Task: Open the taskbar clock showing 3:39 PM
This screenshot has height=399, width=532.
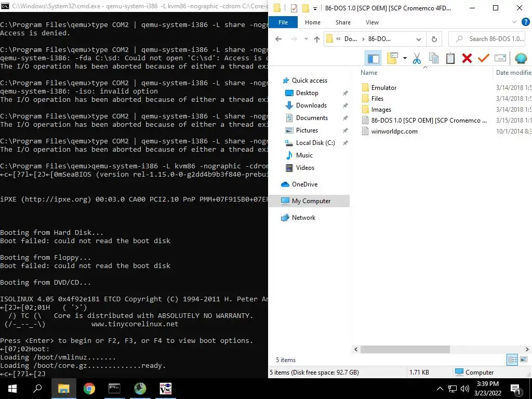Action: (x=487, y=389)
